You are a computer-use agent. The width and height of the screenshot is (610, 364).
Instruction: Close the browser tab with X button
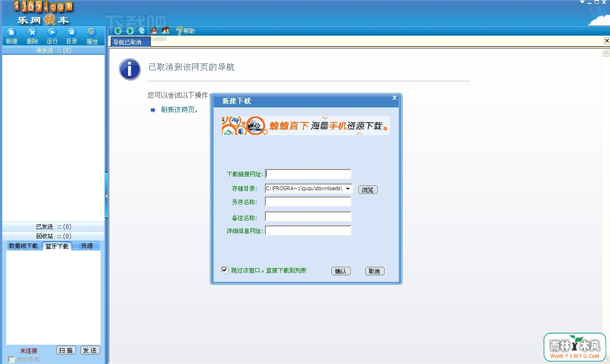point(607,41)
